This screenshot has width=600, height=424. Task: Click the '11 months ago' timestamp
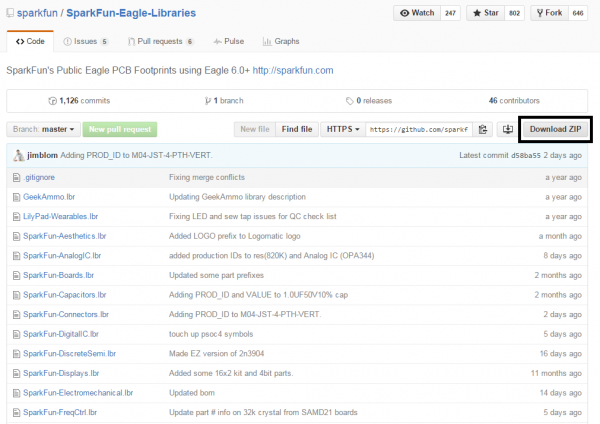556,373
